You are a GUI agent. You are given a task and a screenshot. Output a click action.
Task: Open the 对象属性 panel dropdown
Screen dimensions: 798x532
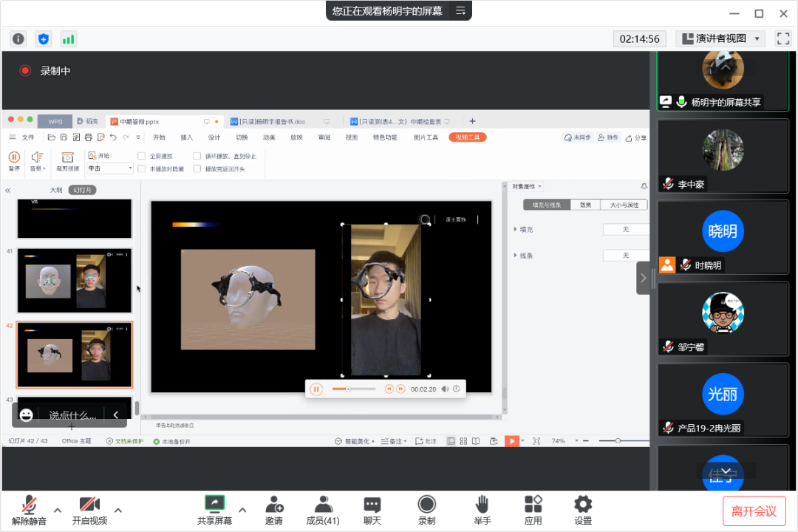tap(527, 186)
